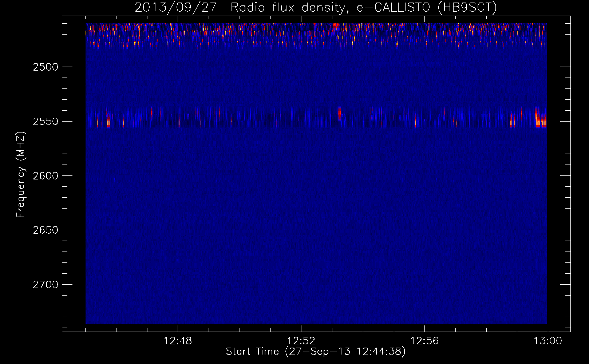Click the '2700' frequency axis label

[46, 285]
